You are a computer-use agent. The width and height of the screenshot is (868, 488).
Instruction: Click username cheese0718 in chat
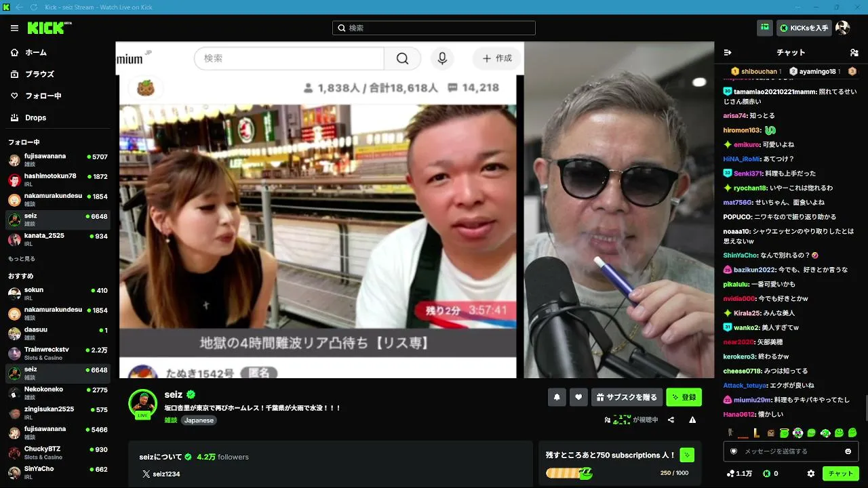tap(743, 371)
